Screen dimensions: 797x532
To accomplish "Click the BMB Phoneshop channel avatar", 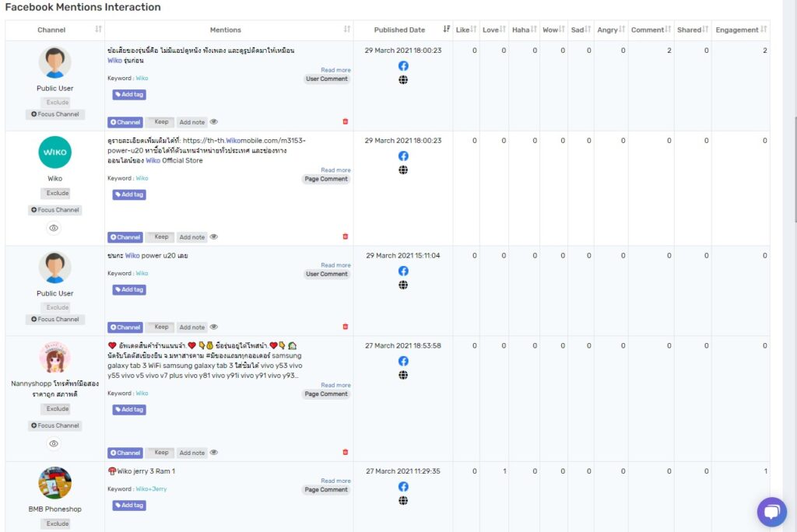I will 55,483.
